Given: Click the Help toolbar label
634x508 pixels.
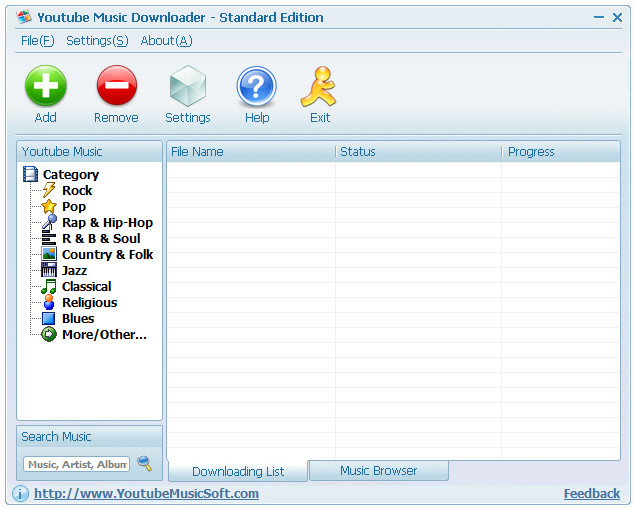Looking at the screenshot, I should (x=257, y=117).
